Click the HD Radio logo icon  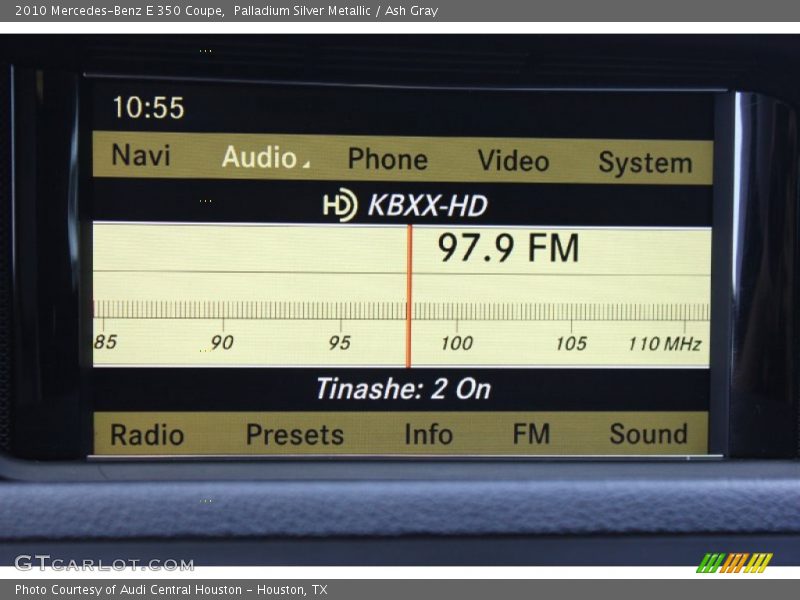point(340,205)
